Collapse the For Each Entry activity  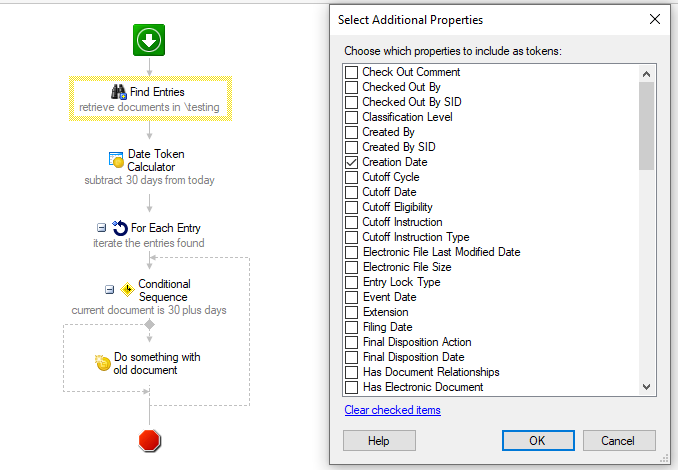tap(101, 227)
